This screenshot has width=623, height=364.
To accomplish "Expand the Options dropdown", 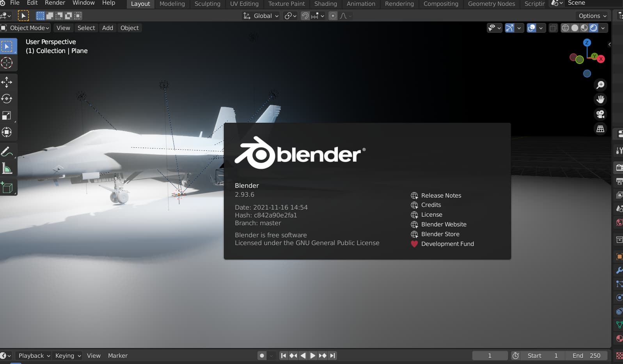I will pyautogui.click(x=593, y=16).
